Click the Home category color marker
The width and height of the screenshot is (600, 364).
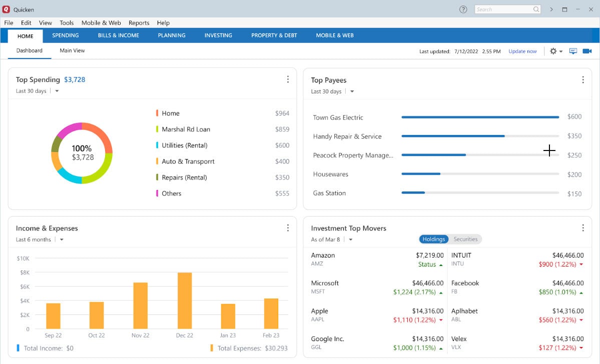pyautogui.click(x=157, y=113)
